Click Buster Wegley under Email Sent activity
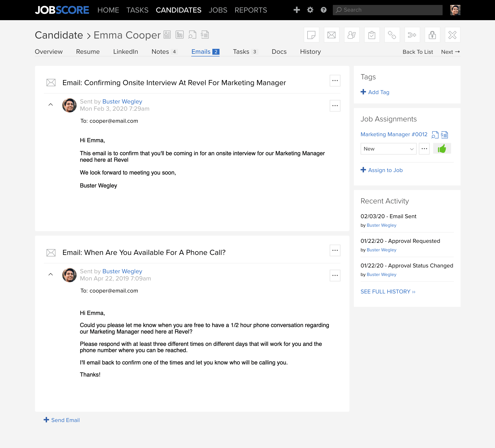 (381, 225)
